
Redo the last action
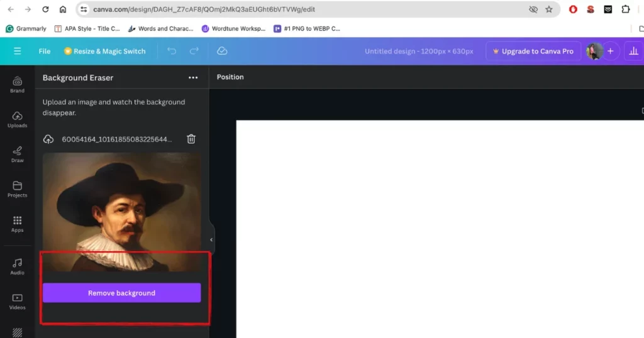click(x=194, y=51)
